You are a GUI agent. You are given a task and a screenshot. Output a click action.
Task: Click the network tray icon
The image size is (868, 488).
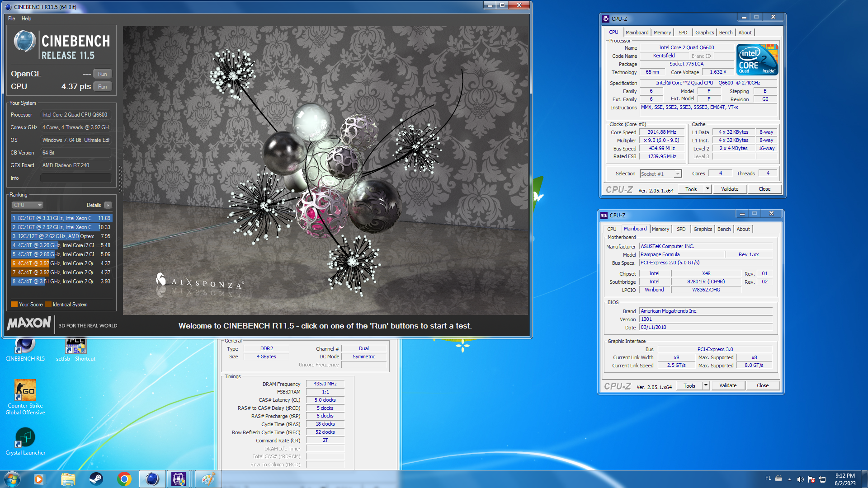822,479
